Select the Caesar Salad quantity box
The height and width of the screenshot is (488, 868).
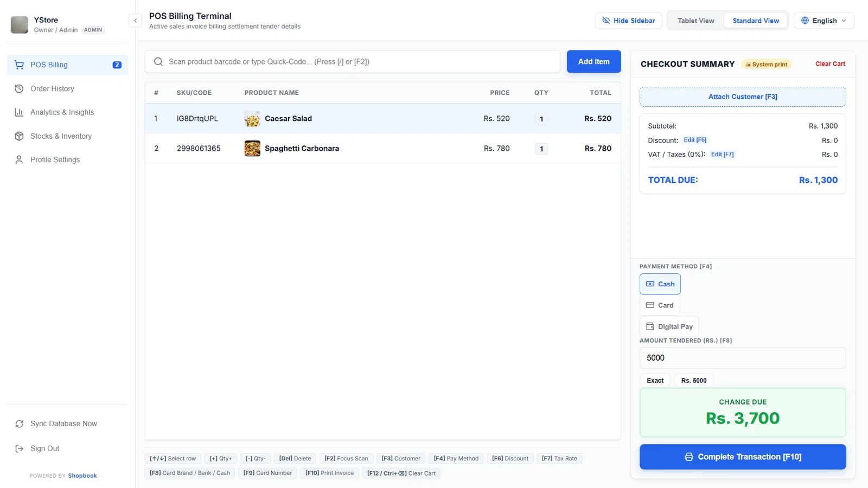(x=541, y=119)
